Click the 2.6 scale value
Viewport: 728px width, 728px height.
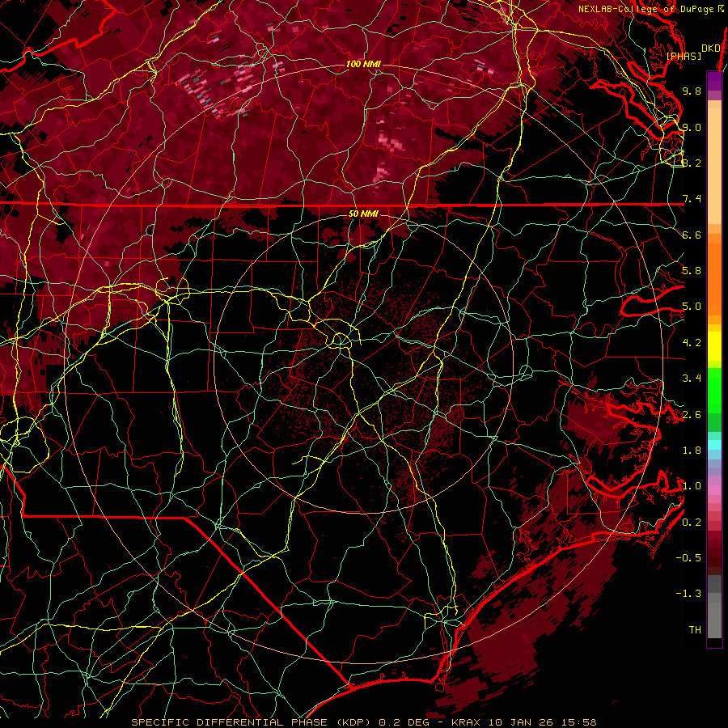(x=692, y=415)
